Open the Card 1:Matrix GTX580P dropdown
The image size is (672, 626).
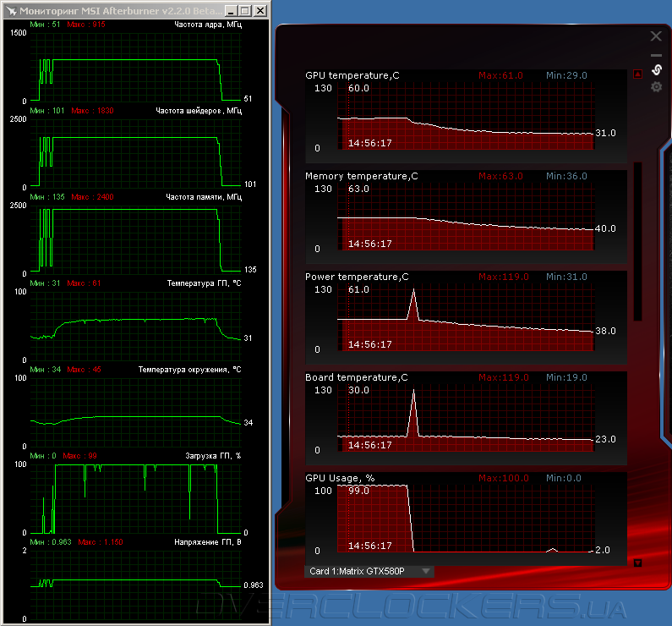tap(369, 571)
